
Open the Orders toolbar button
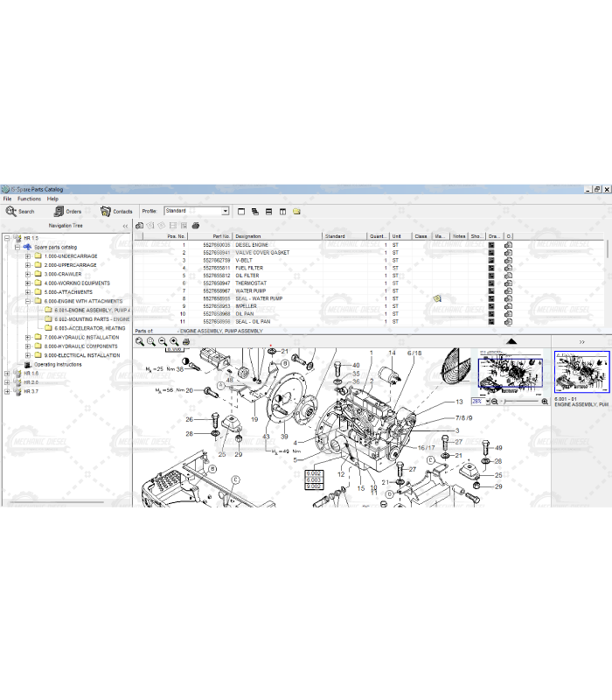click(x=67, y=211)
